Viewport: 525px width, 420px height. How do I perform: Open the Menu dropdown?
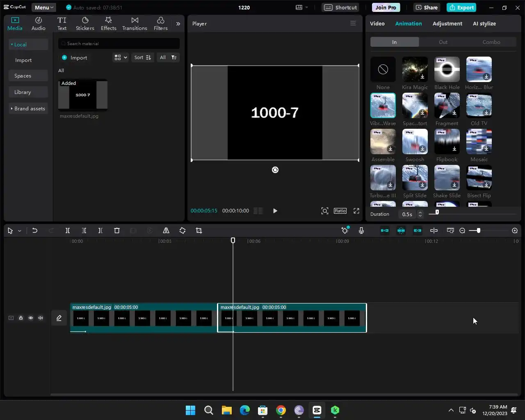click(x=44, y=7)
